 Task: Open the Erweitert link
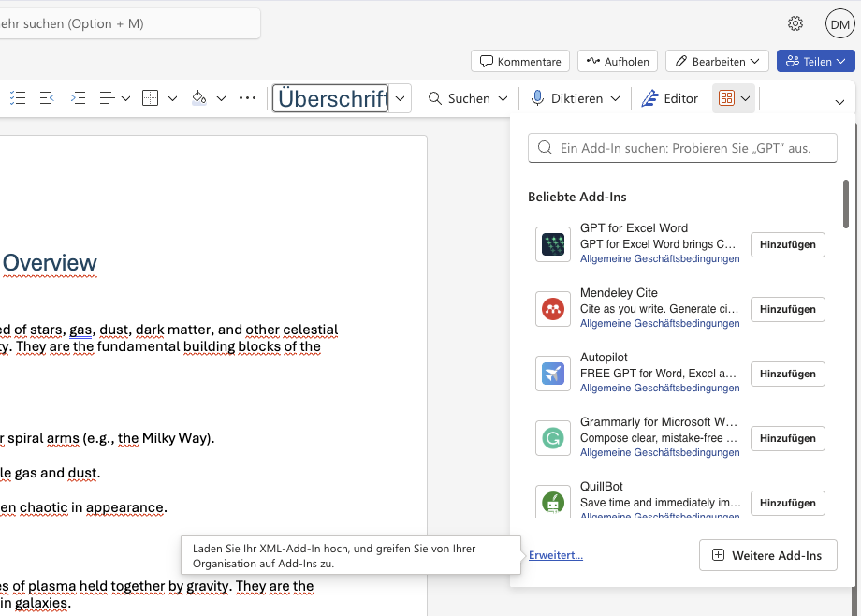point(556,555)
